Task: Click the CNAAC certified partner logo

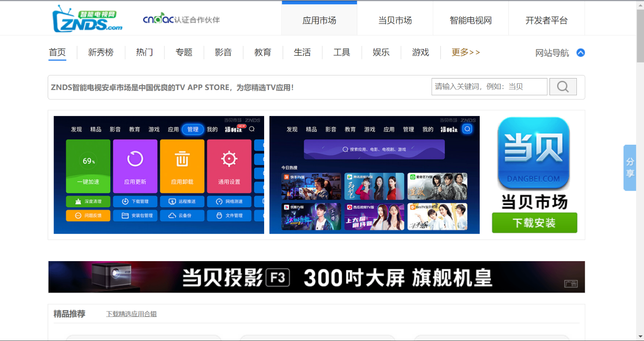Action: pyautogui.click(x=181, y=19)
